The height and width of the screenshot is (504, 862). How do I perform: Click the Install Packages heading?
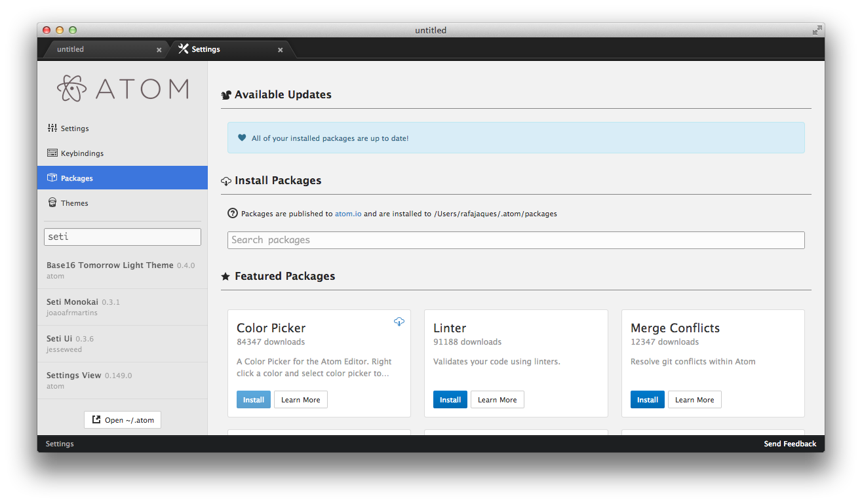pyautogui.click(x=278, y=180)
